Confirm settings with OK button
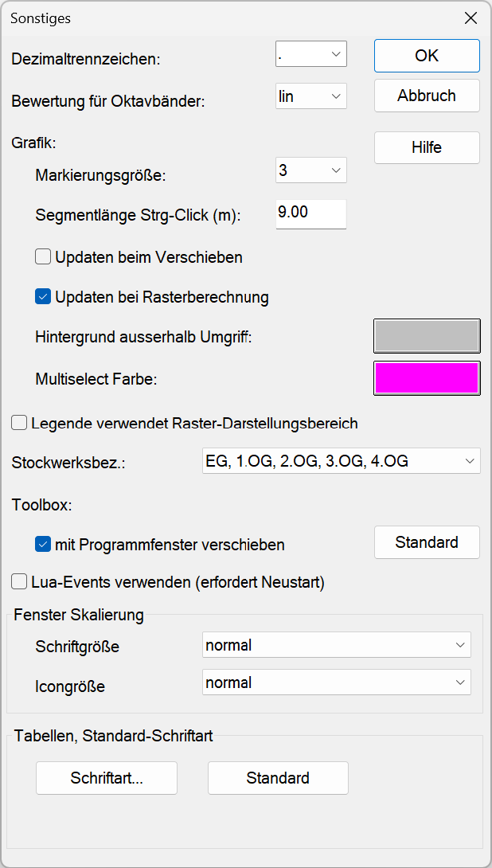This screenshot has width=492, height=868. click(x=427, y=56)
